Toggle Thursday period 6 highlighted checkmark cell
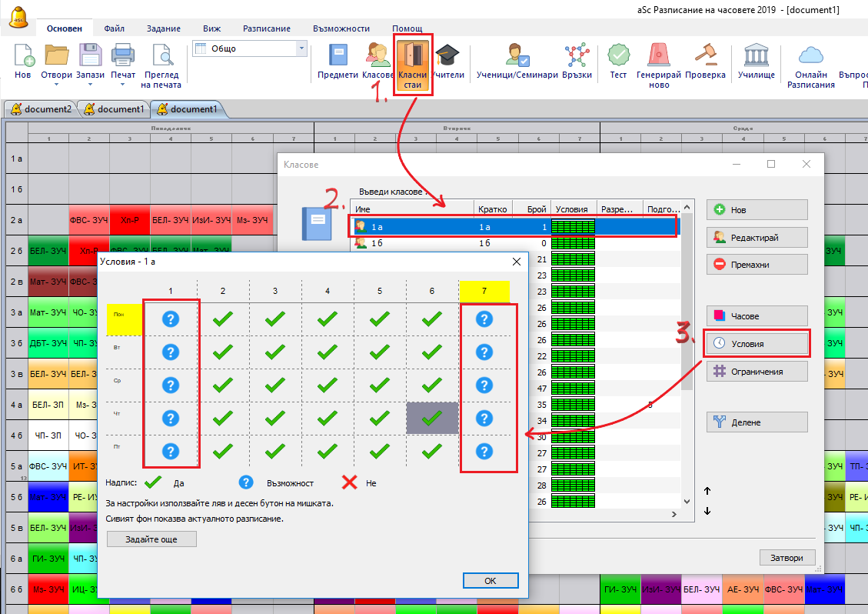 point(432,418)
